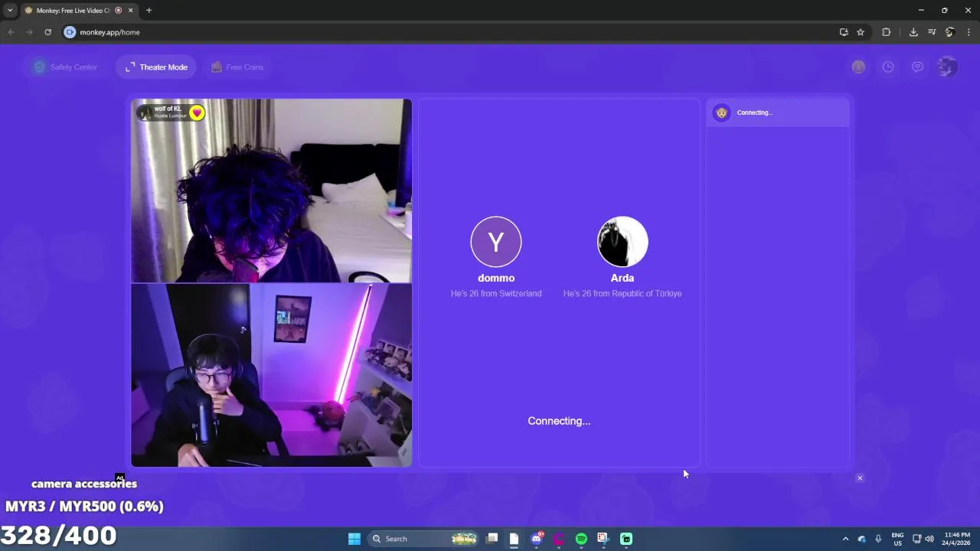
Task: Click the camera site info icon in address bar
Action: pyautogui.click(x=70, y=32)
